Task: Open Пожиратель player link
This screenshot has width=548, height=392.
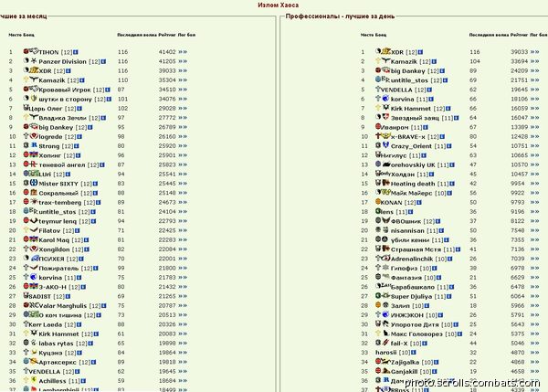Action: [x=58, y=269]
